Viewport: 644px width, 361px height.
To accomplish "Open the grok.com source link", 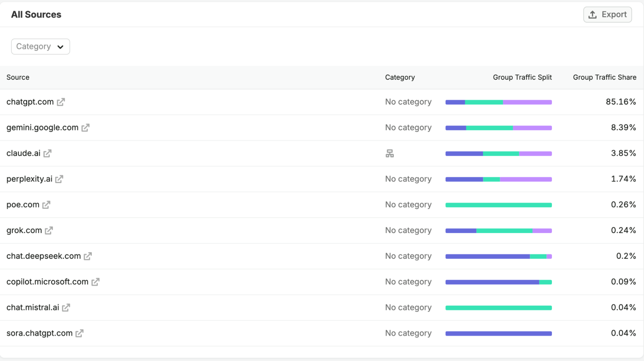I will click(24, 230).
